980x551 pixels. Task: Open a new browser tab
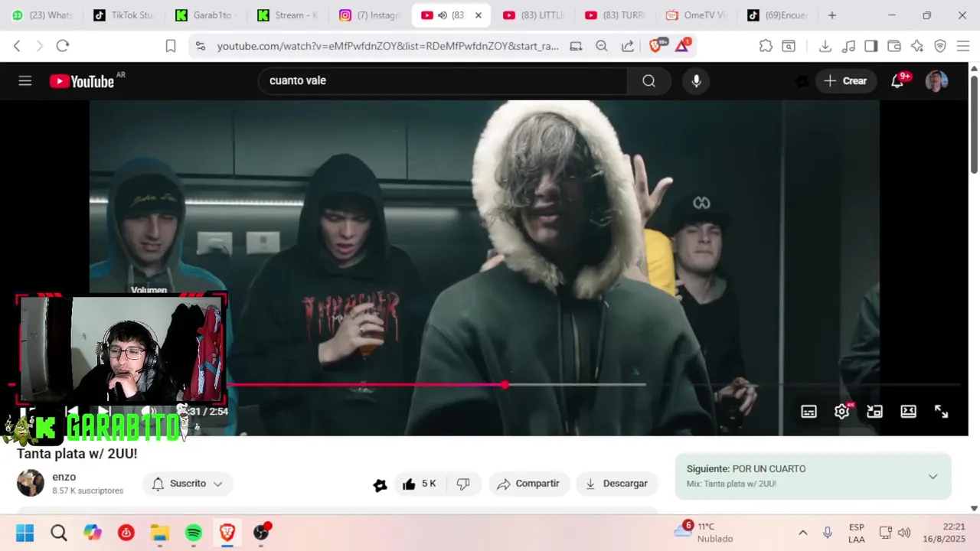pyautogui.click(x=832, y=15)
